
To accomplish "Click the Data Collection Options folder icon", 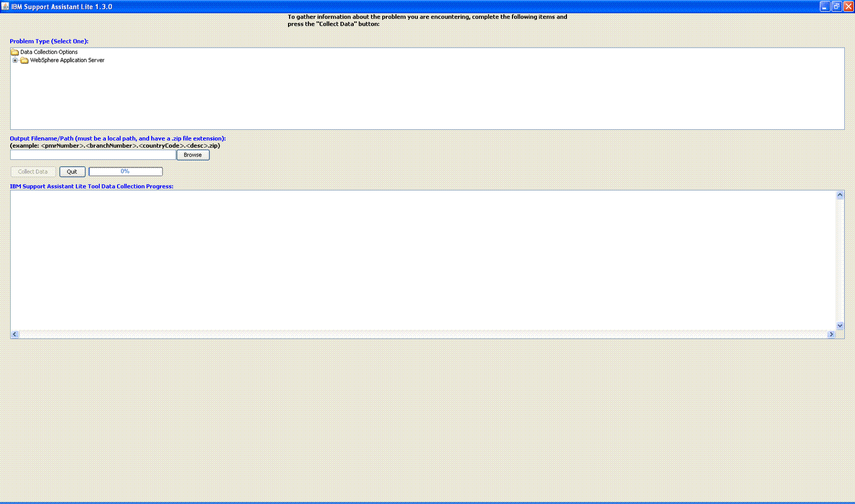I will (15, 52).
